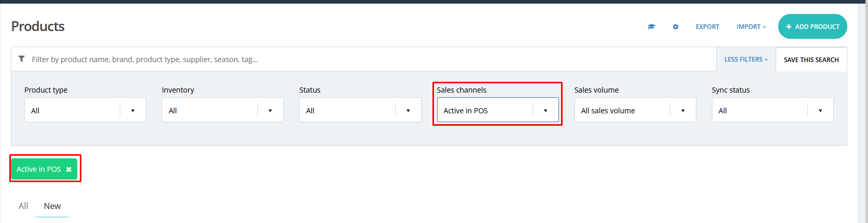This screenshot has width=868, height=223.
Task: Open the Status filter dropdown
Action: [x=360, y=110]
